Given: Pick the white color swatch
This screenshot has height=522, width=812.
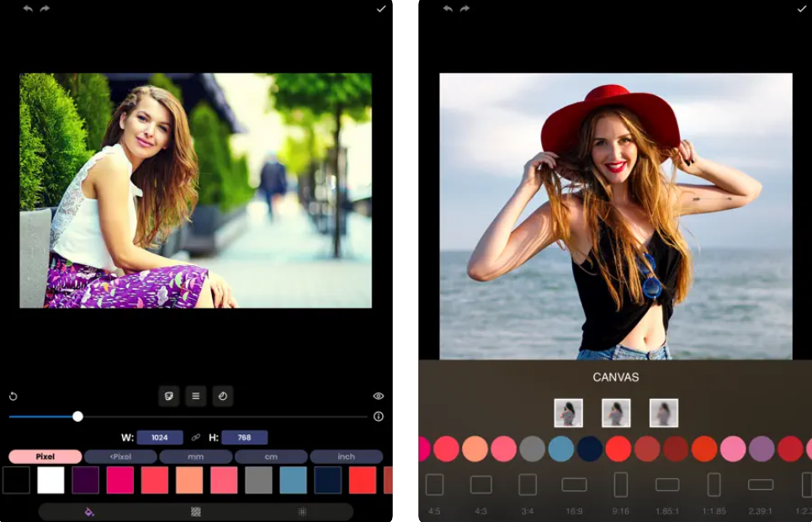Looking at the screenshot, I should tap(50, 480).
